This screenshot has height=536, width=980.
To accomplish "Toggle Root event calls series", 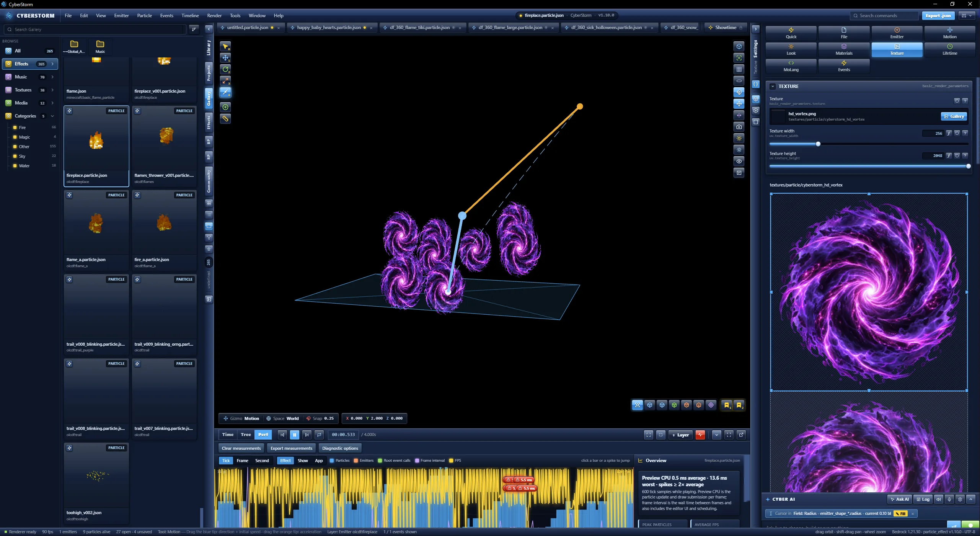I will point(394,461).
